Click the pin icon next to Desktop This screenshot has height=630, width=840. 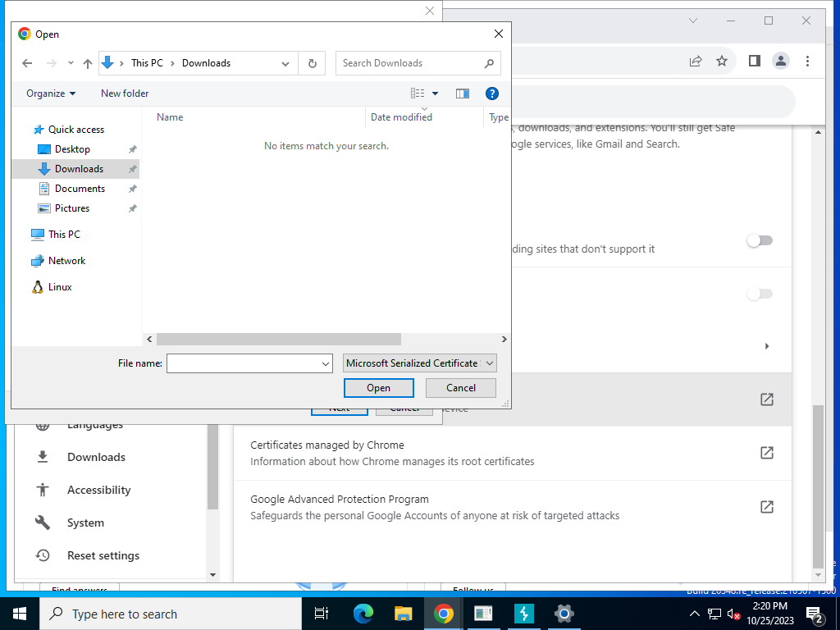(x=132, y=149)
